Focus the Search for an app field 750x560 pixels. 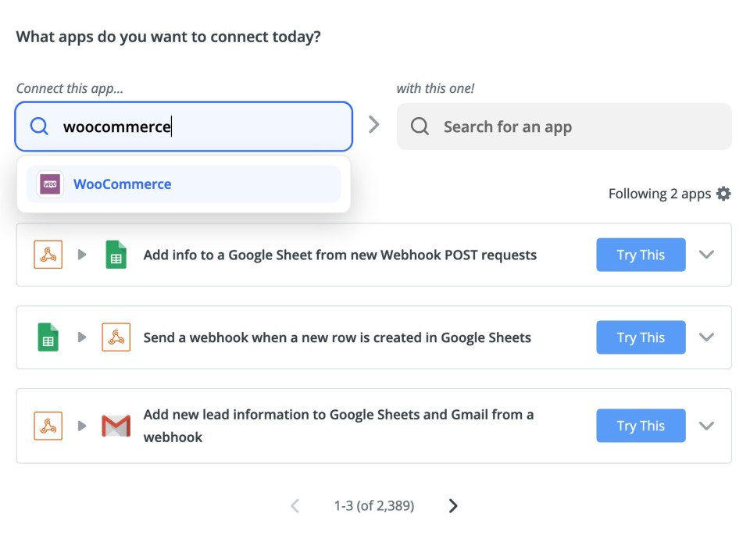tap(578, 127)
